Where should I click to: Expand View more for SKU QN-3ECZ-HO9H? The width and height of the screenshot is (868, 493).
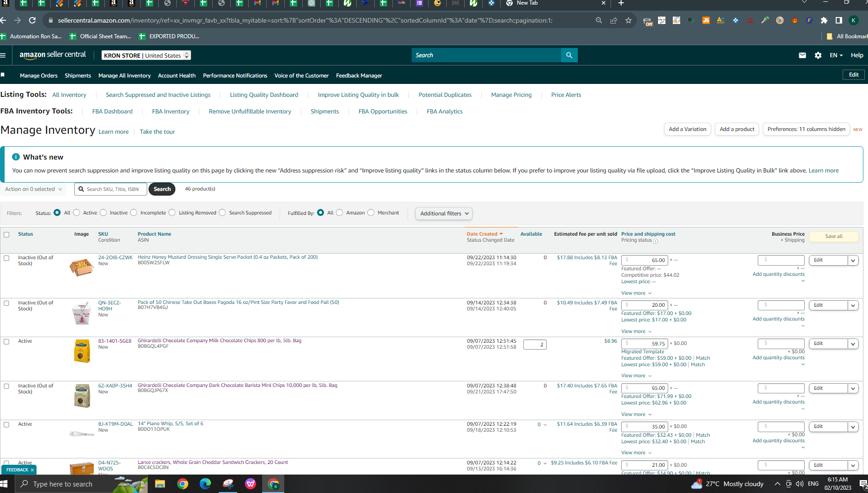[636, 332]
